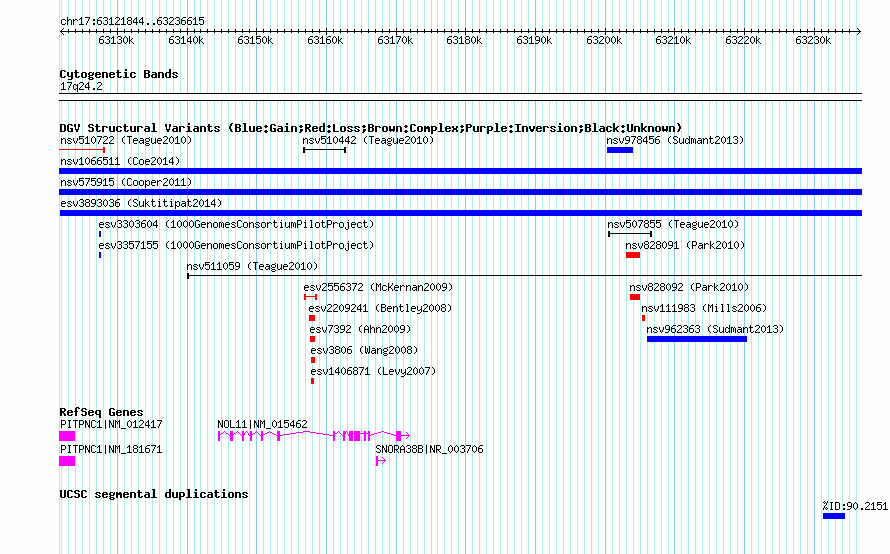Click the 63200k ruler tick label
890x554 pixels.
pyautogui.click(x=604, y=40)
